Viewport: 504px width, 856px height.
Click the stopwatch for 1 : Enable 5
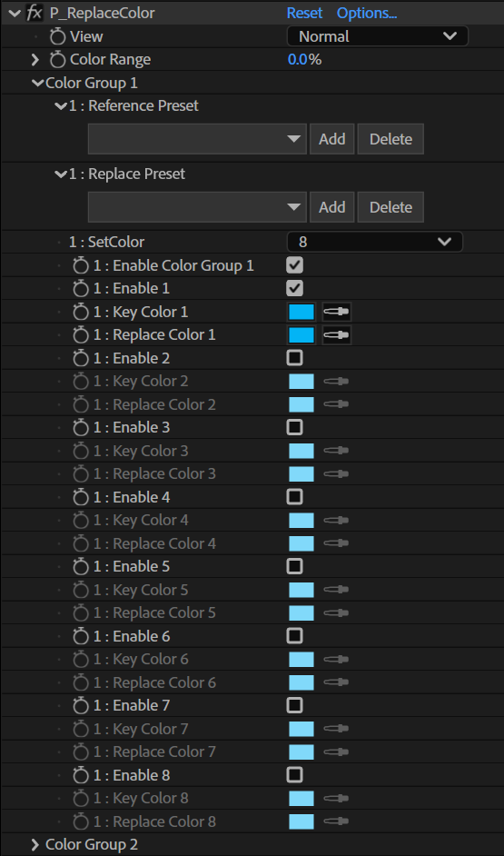tap(81, 567)
